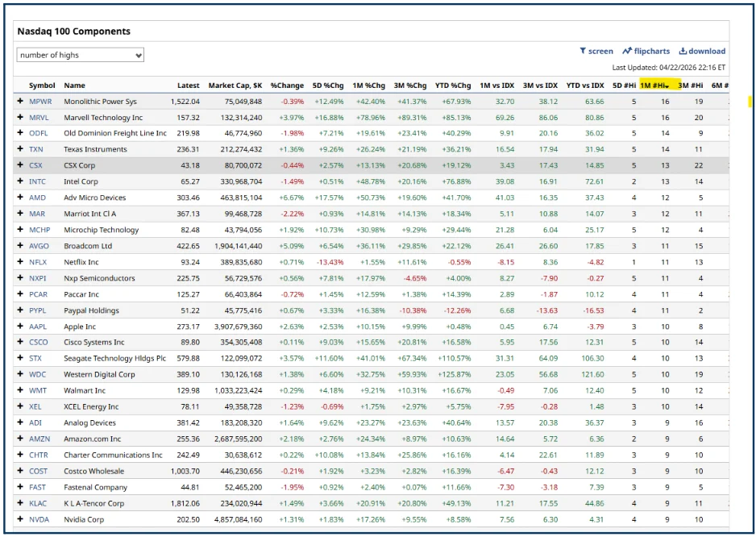
Task: Open the MRVL symbol link
Action: coord(39,117)
